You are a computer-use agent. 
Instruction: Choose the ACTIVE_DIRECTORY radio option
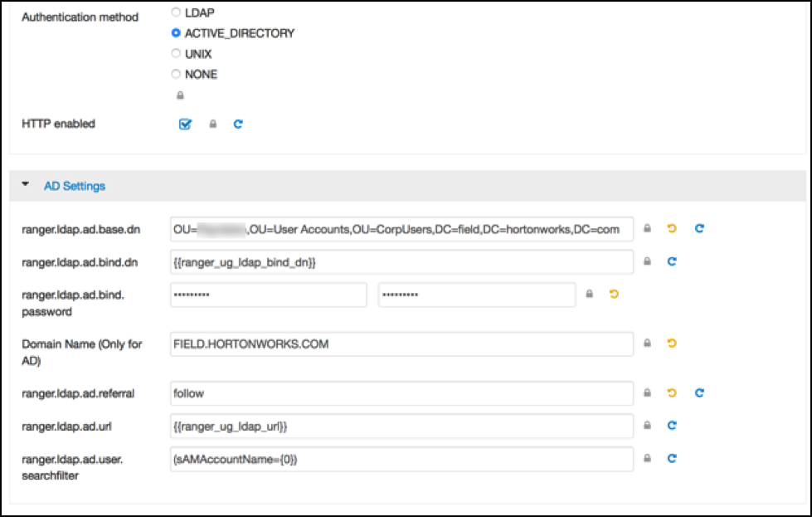click(175, 33)
